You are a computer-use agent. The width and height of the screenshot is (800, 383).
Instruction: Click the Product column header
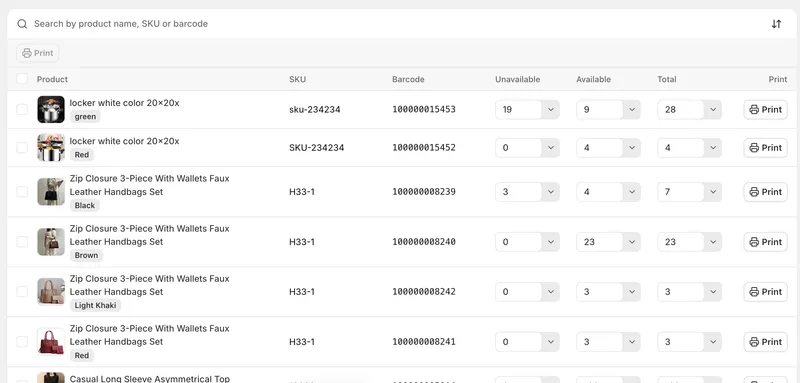(52, 79)
